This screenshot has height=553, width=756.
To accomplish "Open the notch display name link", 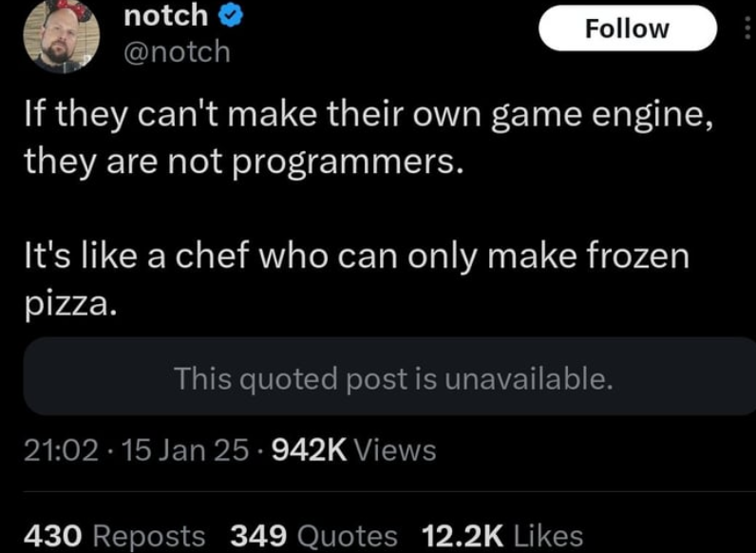I will pos(166,15).
